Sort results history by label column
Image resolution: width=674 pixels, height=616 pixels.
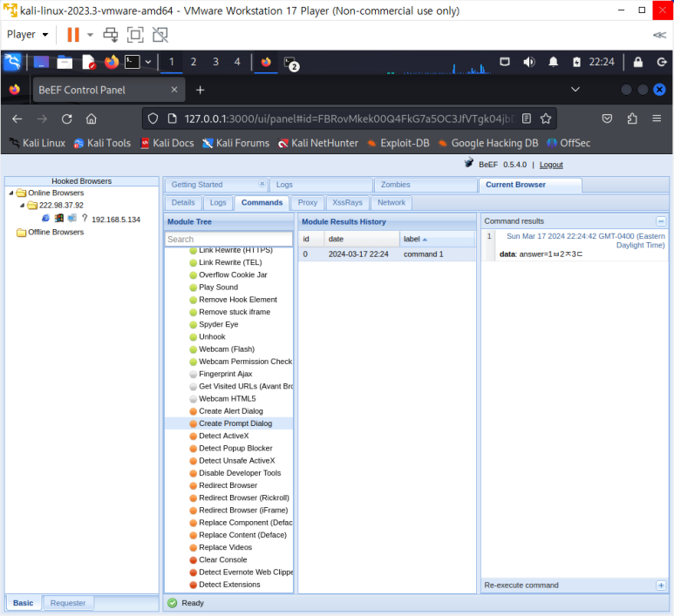click(x=437, y=240)
